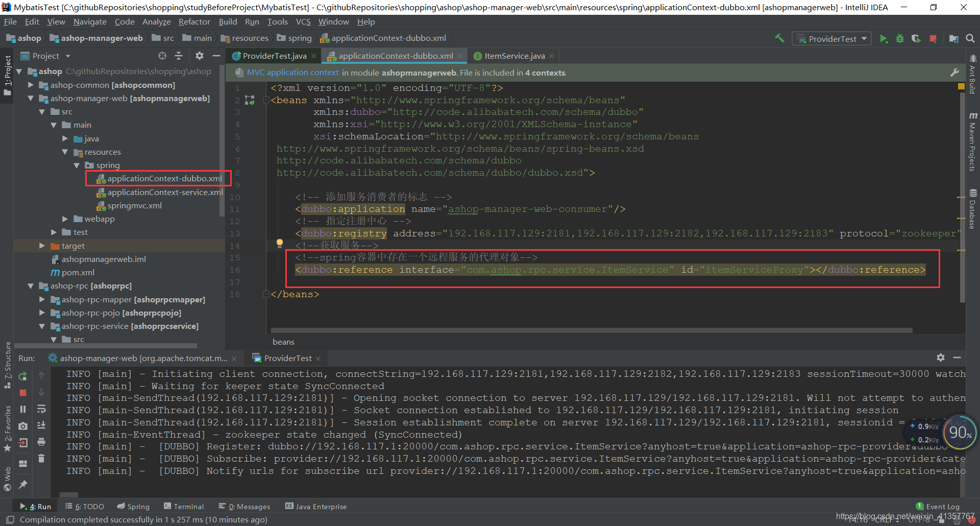Hide the Project tool window
The height and width of the screenshot is (526, 980).
pos(216,56)
